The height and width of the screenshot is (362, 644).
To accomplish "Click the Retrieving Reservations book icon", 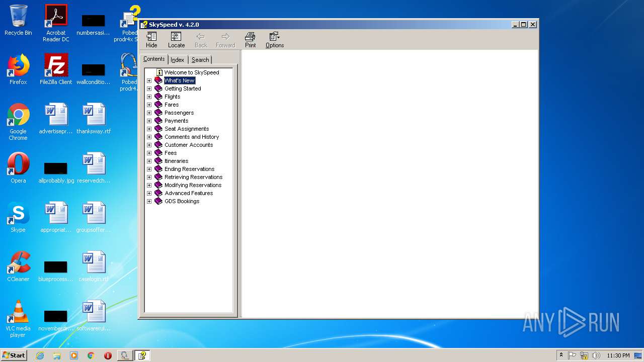I will (158, 177).
